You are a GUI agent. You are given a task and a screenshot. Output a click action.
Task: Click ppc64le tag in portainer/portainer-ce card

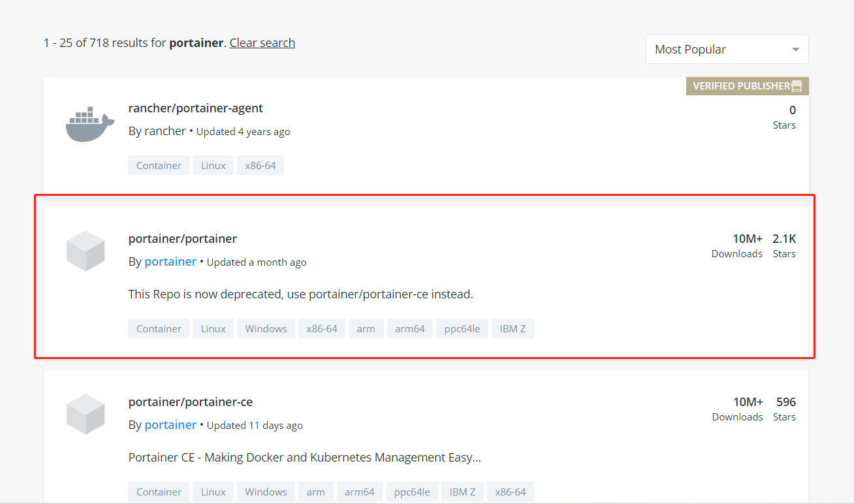412,492
